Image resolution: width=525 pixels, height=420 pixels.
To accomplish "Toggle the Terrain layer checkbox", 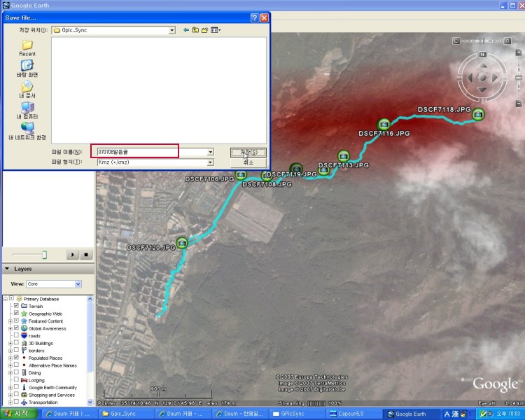I will point(16,306).
